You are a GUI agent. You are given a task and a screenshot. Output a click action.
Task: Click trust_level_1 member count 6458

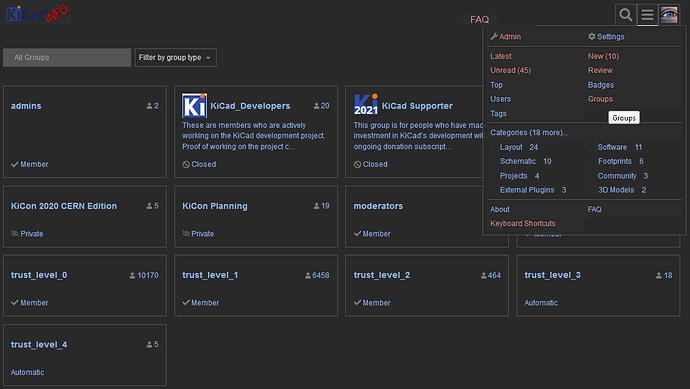point(317,275)
